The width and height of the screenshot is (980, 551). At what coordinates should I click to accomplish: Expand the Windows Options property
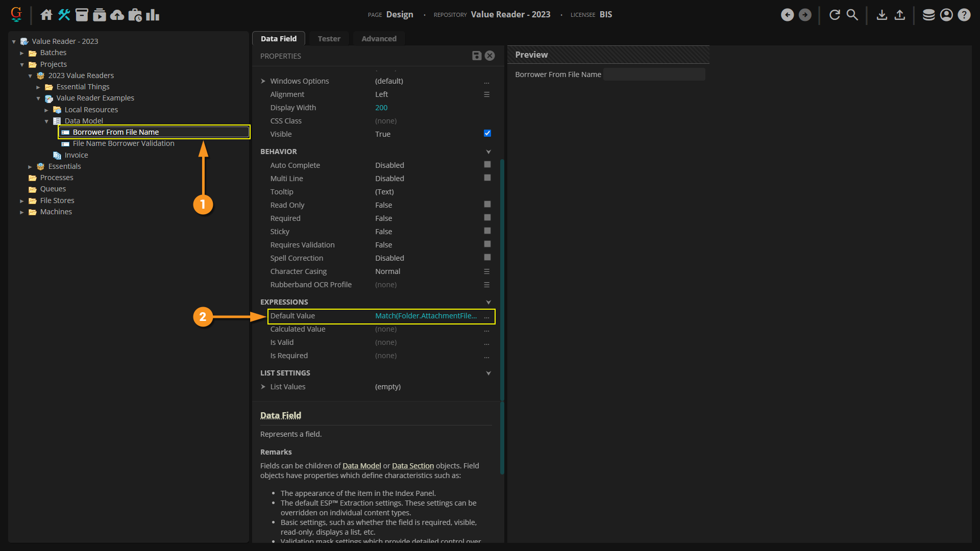[263, 81]
